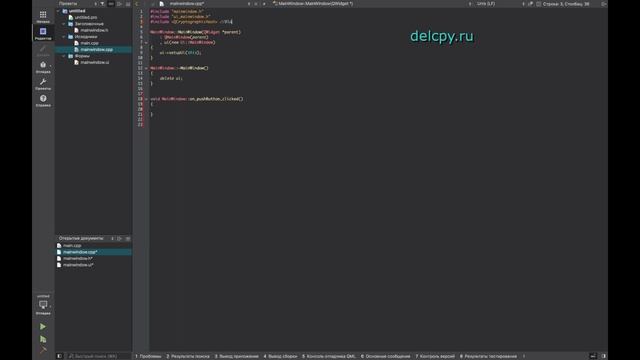Close the Open Documents panel
This screenshot has height=360, width=640.
pyautogui.click(x=128, y=238)
